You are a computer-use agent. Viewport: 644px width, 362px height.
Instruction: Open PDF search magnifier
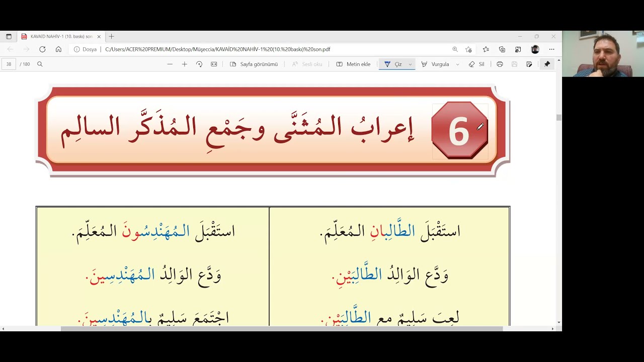[x=40, y=64]
